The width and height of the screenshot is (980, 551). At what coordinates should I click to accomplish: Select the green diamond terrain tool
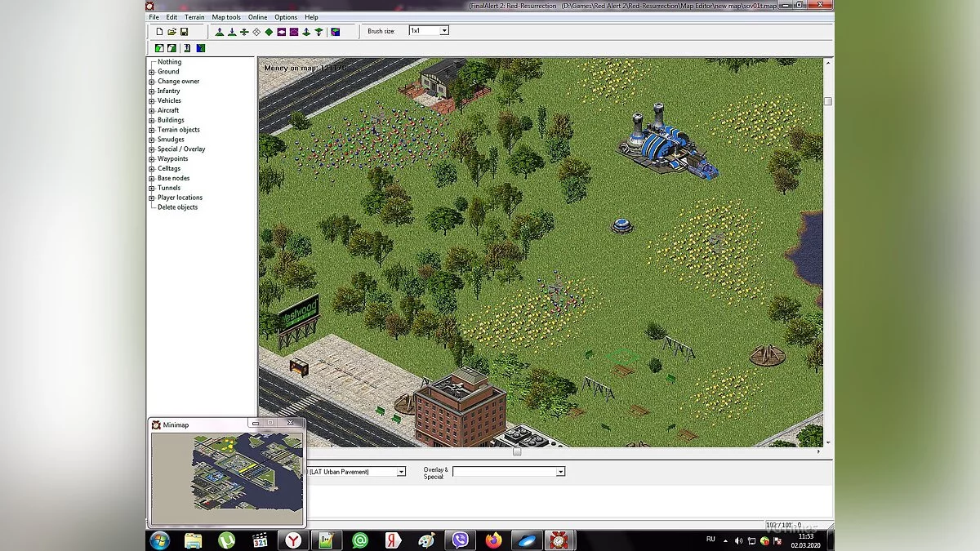[269, 31]
